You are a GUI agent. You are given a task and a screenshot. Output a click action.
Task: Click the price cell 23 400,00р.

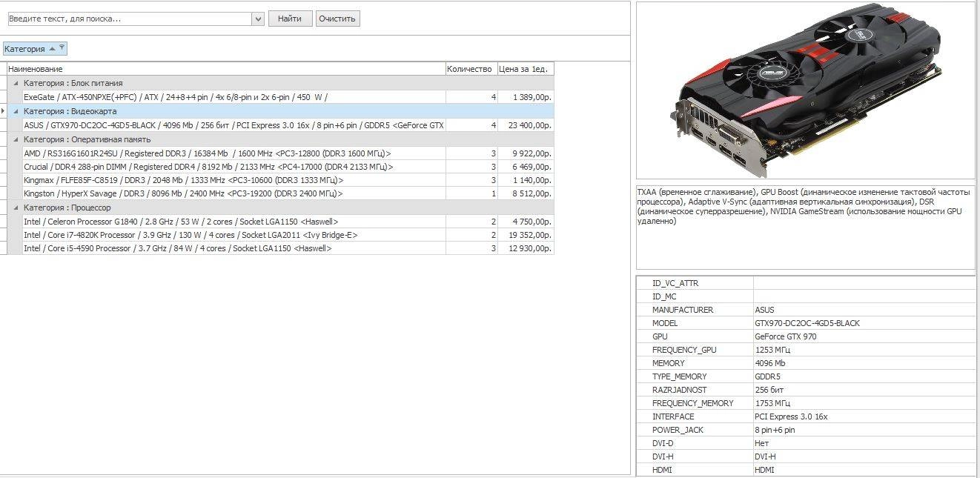click(526, 125)
